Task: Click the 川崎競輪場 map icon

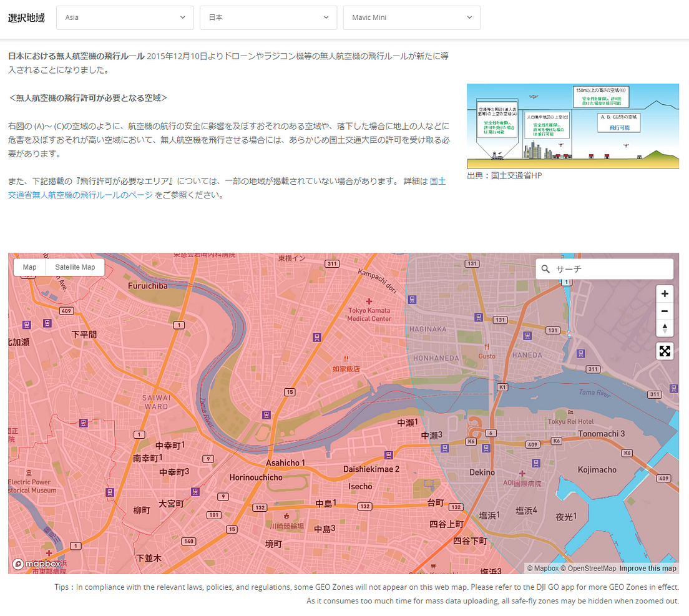Action: point(286,516)
